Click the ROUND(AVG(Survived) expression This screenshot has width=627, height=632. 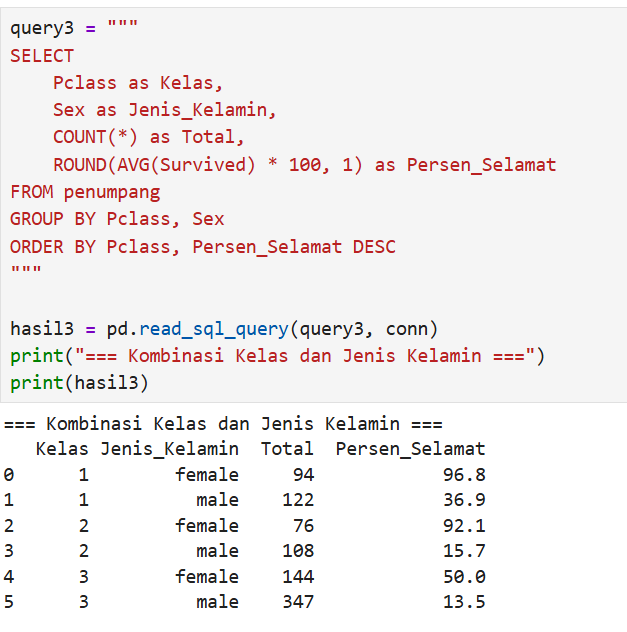click(154, 164)
